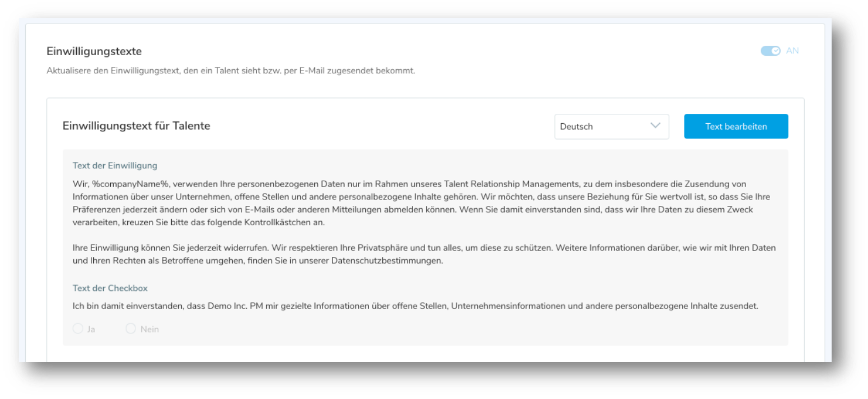Click the Einwilligungstexte section heading
The height and width of the screenshot is (399, 868).
point(94,52)
